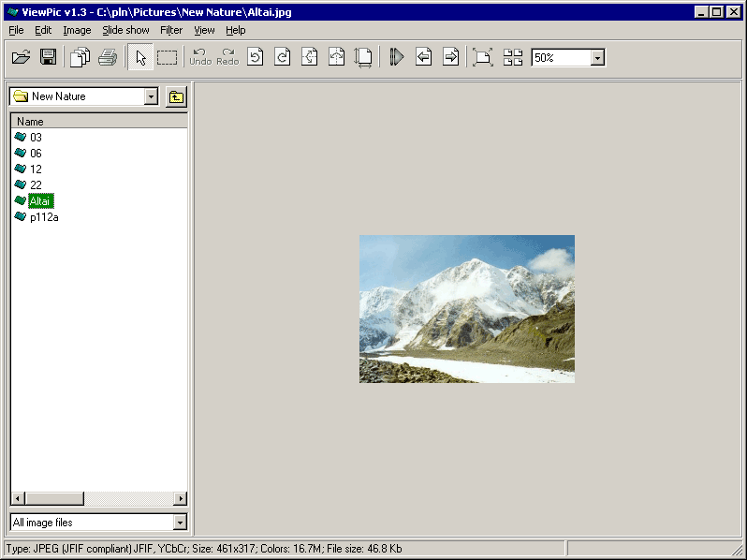This screenshot has height=560, width=747.
Task: Rotate image counter-clockwise icon
Action: [x=256, y=57]
